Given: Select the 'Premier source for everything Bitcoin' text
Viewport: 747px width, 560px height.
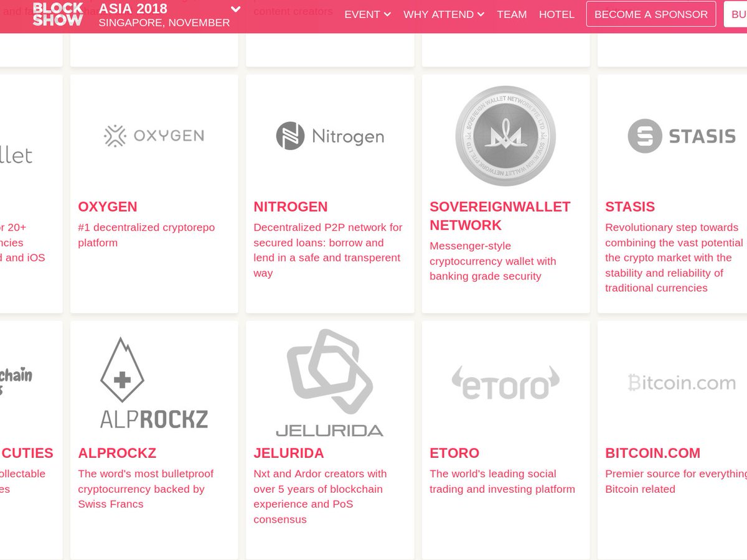Looking at the screenshot, I should tap(676, 482).
